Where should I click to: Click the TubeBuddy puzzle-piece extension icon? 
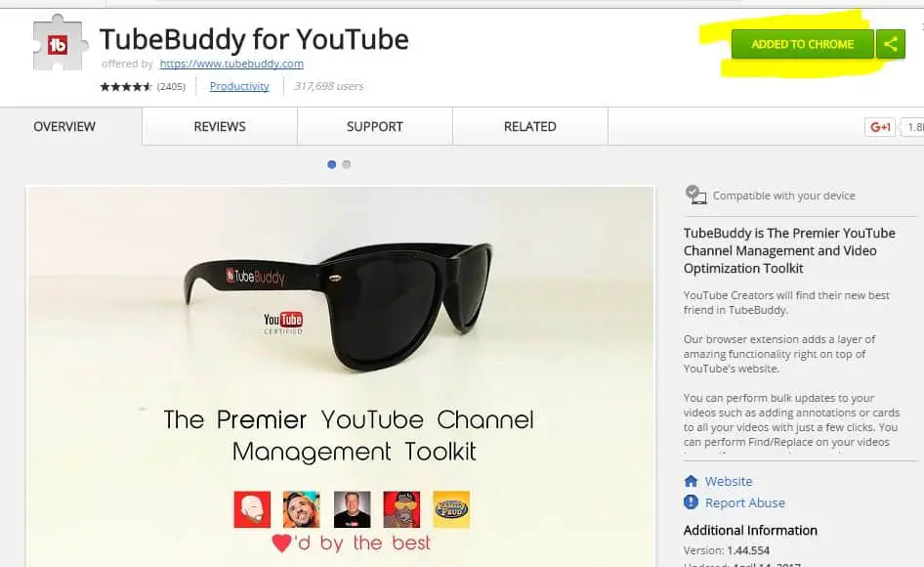pyautogui.click(x=60, y=43)
